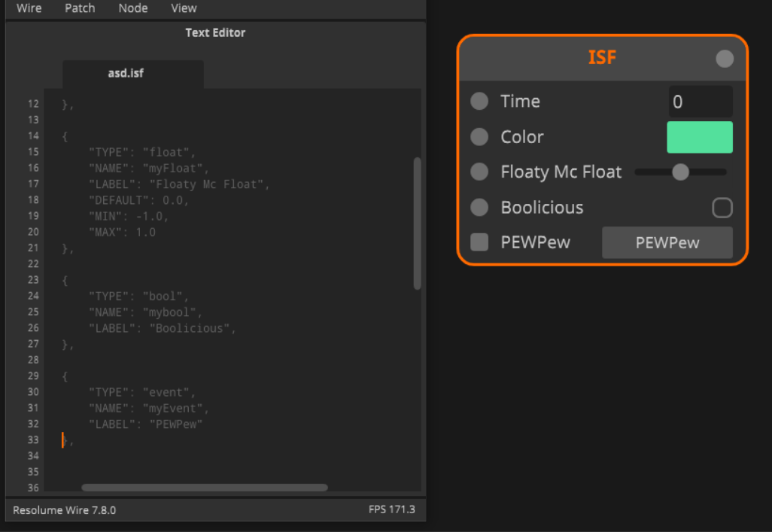The image size is (772, 532).
Task: Click the "TYPE": "event" code line
Action: (141, 392)
